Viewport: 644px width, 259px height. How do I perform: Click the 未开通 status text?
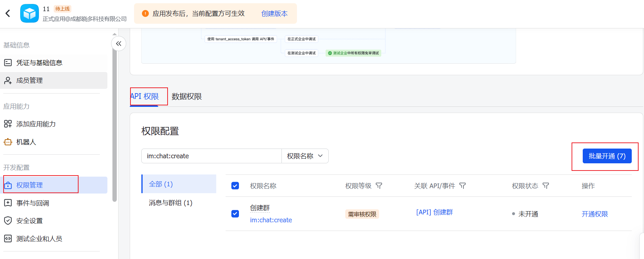coord(528,214)
